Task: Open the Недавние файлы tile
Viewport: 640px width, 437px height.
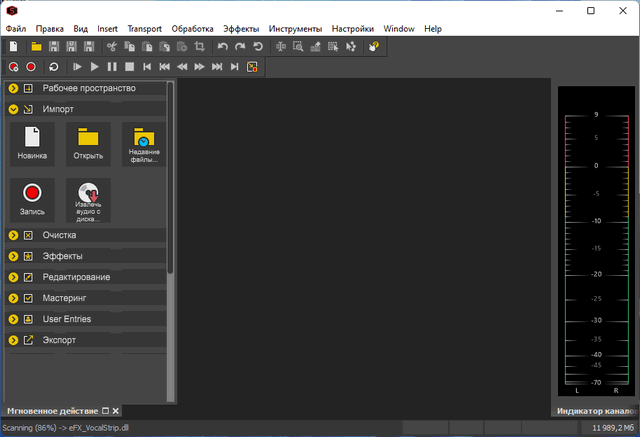Action: 143,144
